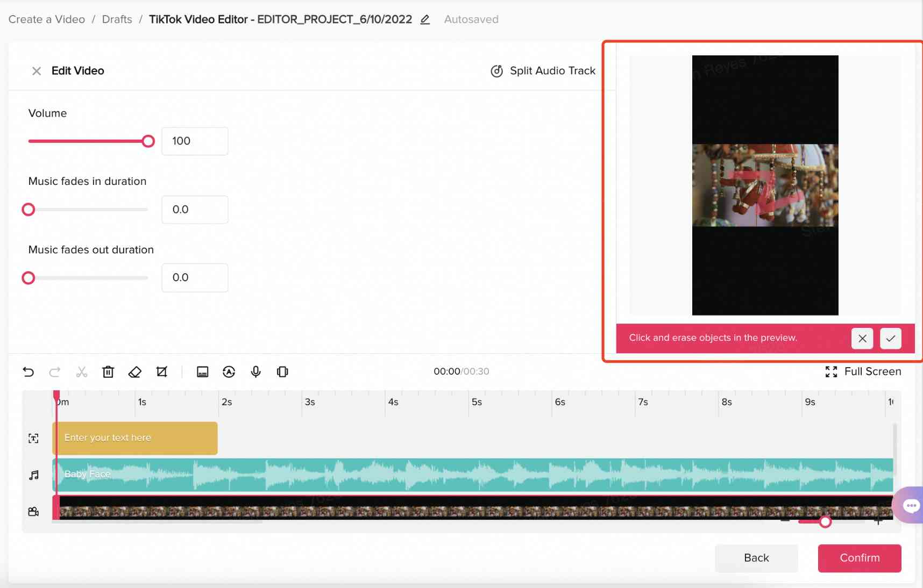This screenshot has width=923, height=588.
Task: Open Split Audio Track
Action: coord(543,70)
